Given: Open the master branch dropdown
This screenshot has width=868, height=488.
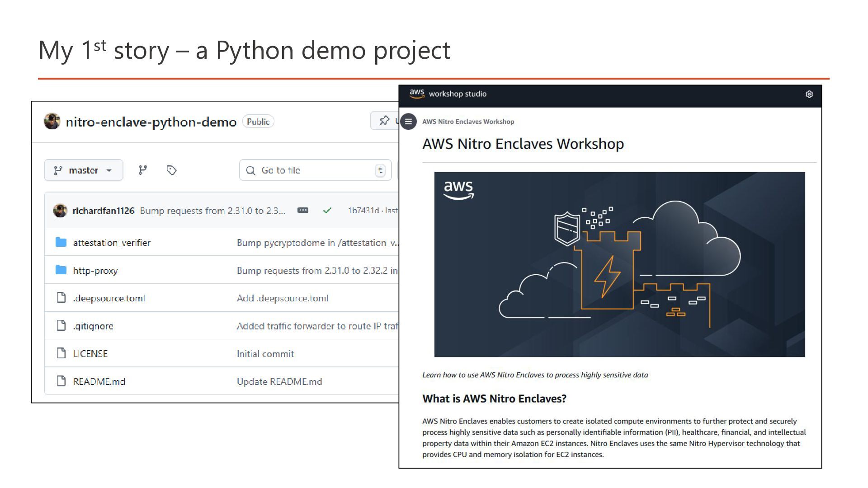Looking at the screenshot, I should tap(83, 170).
